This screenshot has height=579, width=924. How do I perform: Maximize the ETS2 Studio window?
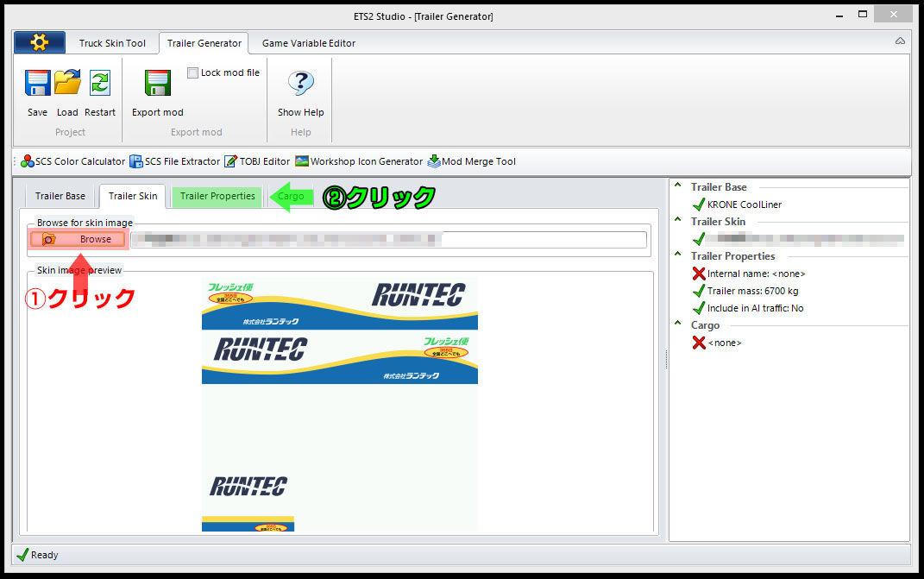[863, 14]
